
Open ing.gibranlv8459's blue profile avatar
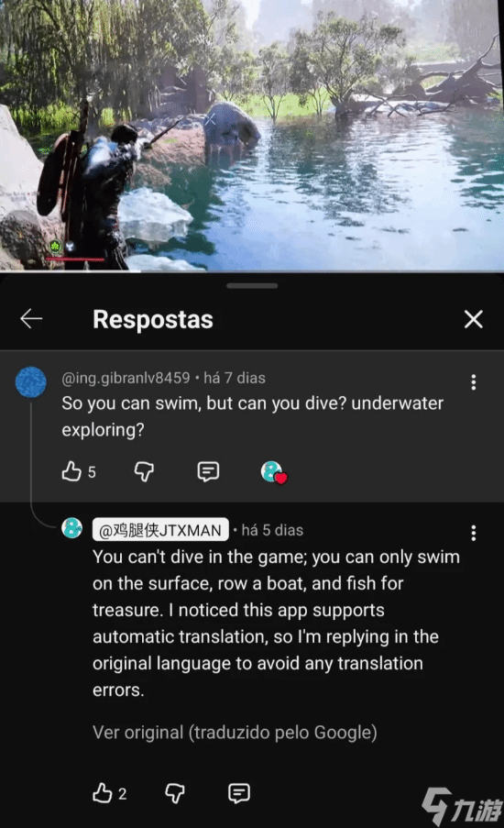pos(30,381)
